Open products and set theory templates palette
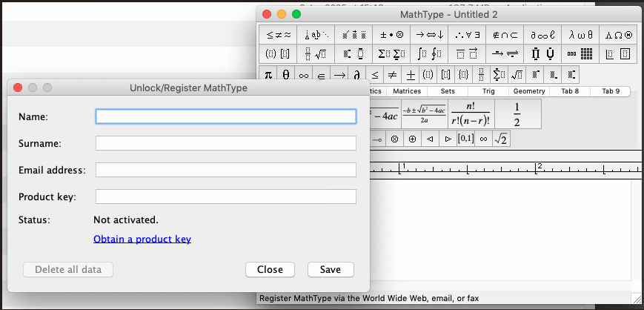This screenshot has width=644, height=310. coord(542,54)
